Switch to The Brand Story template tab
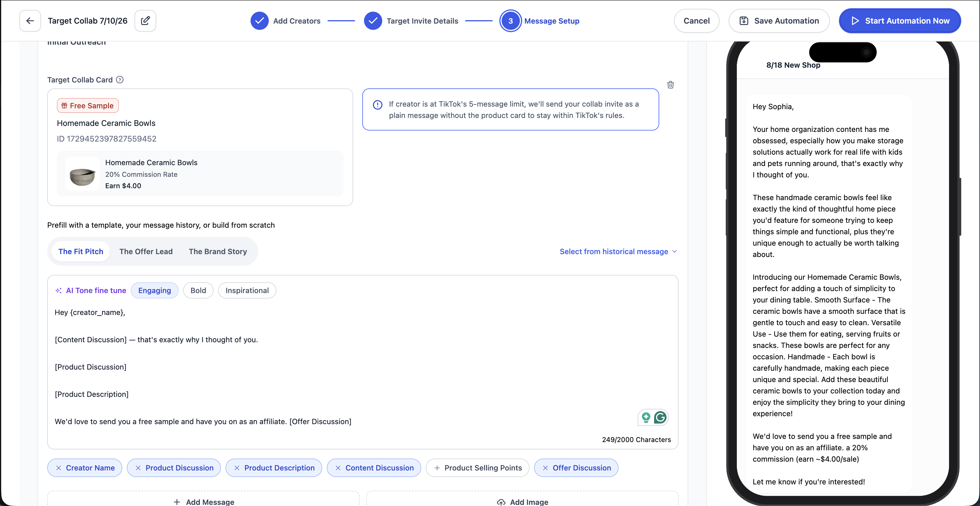This screenshot has width=980, height=506. (218, 251)
